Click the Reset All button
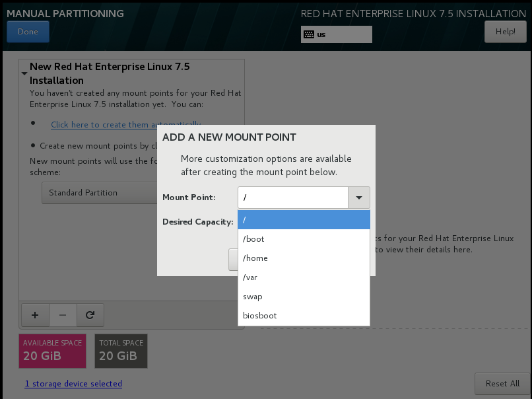Image resolution: width=532 pixels, height=399 pixels. coord(502,384)
